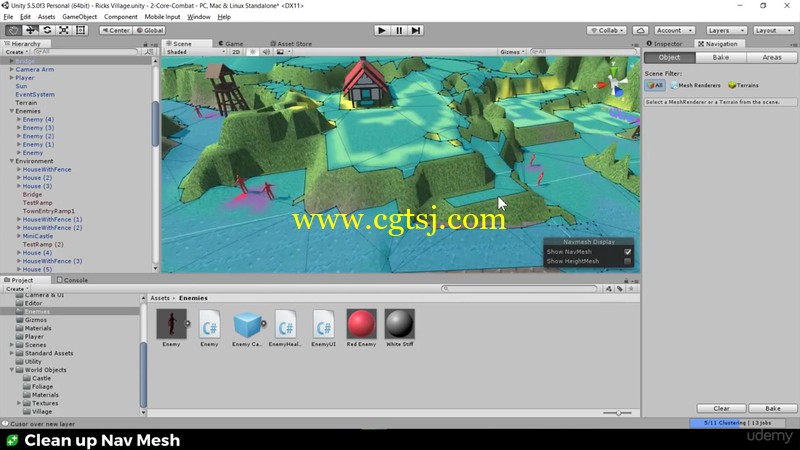Open the Layers dropdown
This screenshot has height=450, width=800.
tap(726, 30)
